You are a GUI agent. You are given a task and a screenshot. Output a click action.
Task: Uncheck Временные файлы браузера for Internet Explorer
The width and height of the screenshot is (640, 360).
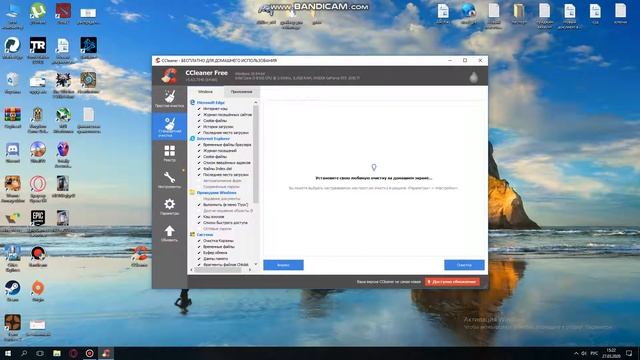[199, 144]
